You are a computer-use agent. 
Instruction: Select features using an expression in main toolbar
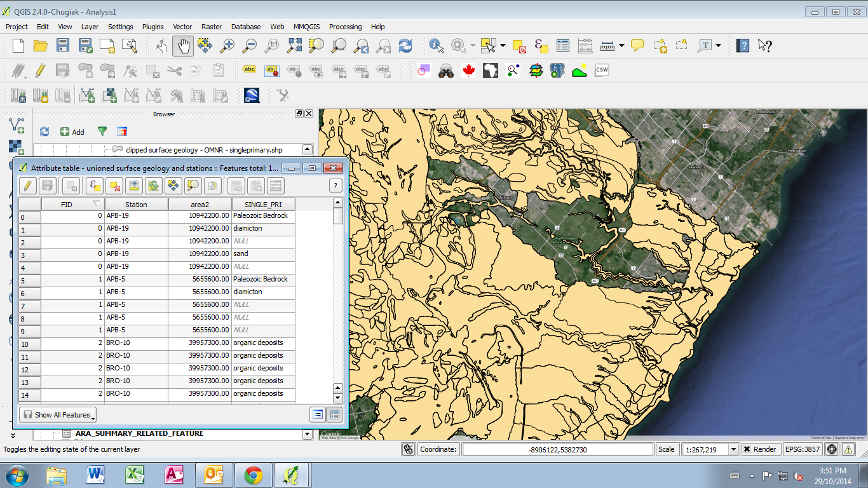point(541,46)
